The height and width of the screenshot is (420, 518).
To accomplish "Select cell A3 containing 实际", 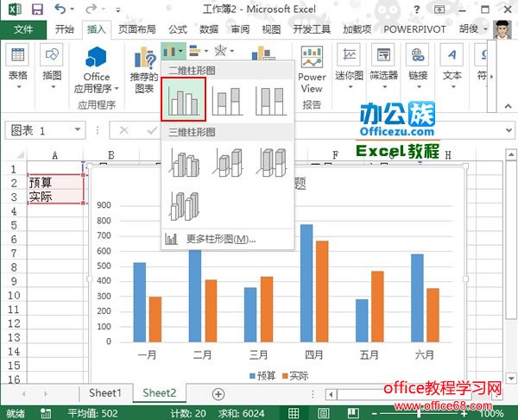I will click(x=55, y=197).
